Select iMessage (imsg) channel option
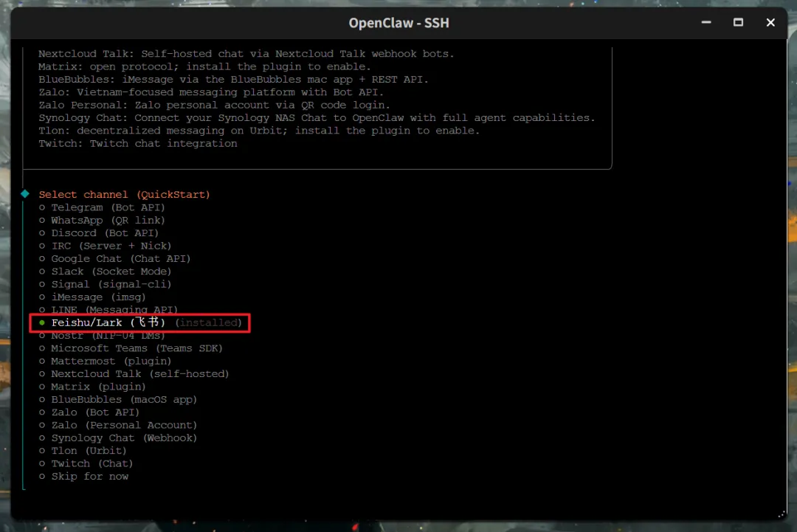The width and height of the screenshot is (797, 532). [x=92, y=297]
